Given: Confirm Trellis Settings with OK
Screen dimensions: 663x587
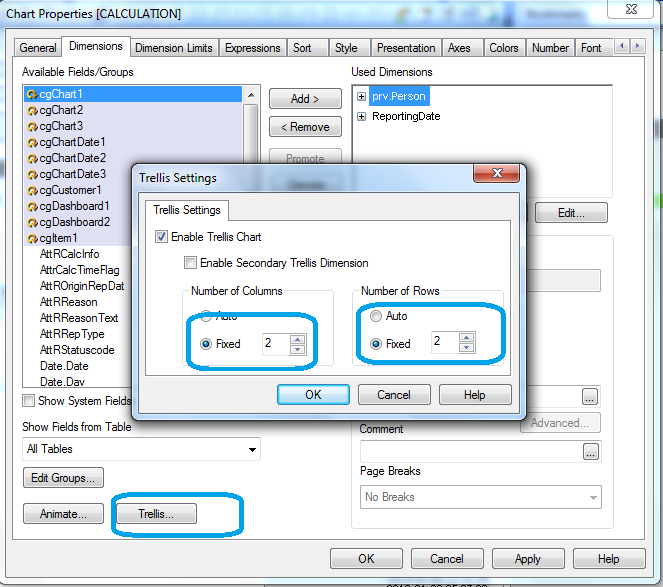Looking at the screenshot, I should (x=313, y=395).
